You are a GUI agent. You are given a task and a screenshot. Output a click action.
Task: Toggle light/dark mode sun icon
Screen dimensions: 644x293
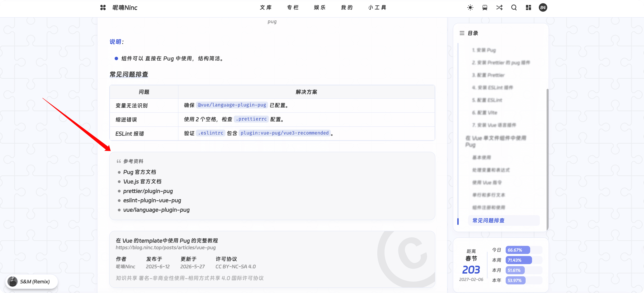(x=470, y=7)
